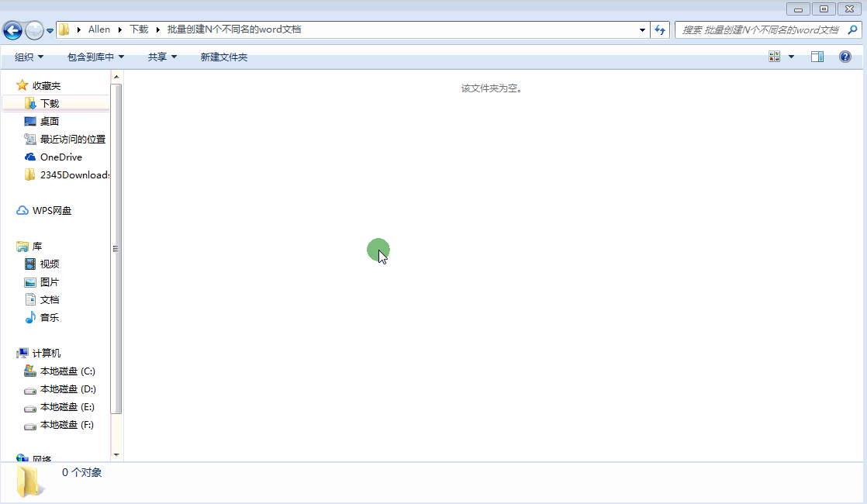Change view with the view icon
This screenshot has width=867, height=504.
[x=774, y=57]
